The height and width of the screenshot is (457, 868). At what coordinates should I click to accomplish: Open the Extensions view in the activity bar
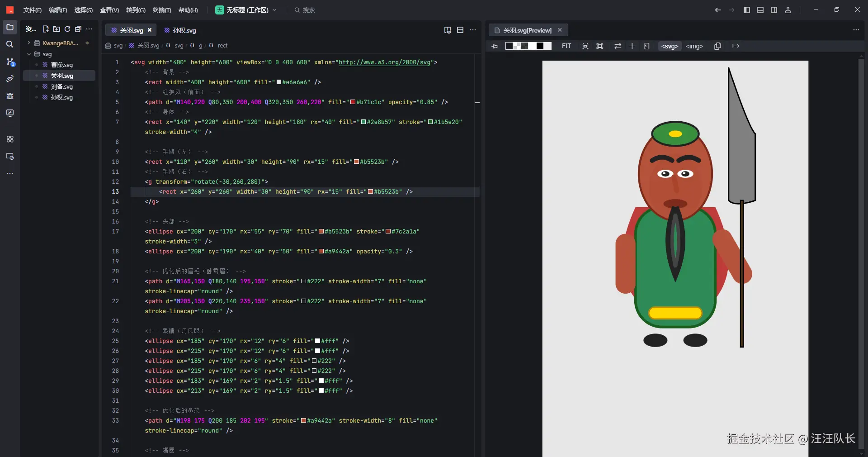click(10, 139)
